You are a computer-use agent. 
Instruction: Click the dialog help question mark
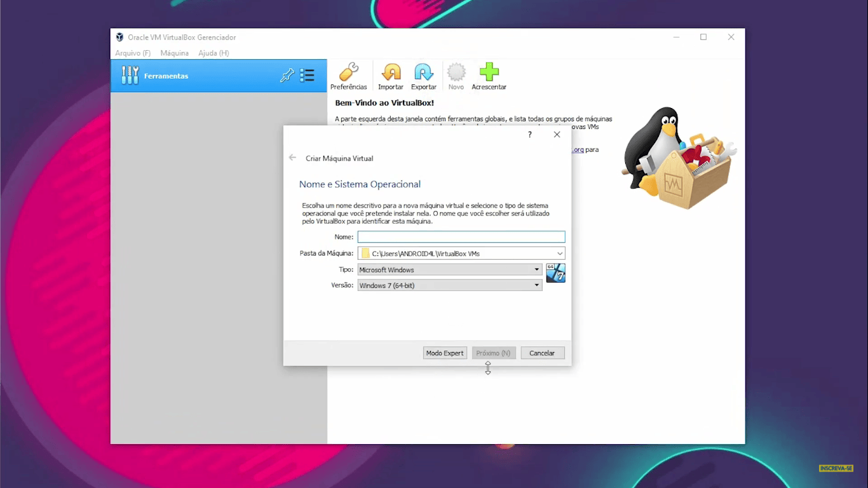(530, 135)
